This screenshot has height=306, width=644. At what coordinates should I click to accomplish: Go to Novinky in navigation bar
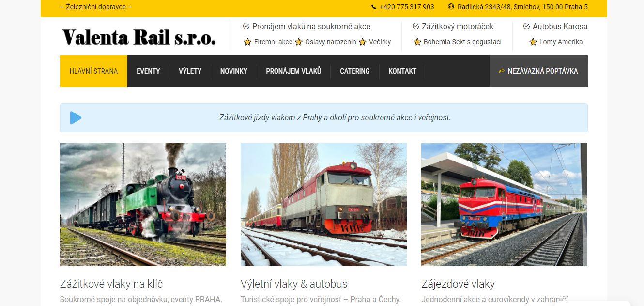tap(233, 71)
